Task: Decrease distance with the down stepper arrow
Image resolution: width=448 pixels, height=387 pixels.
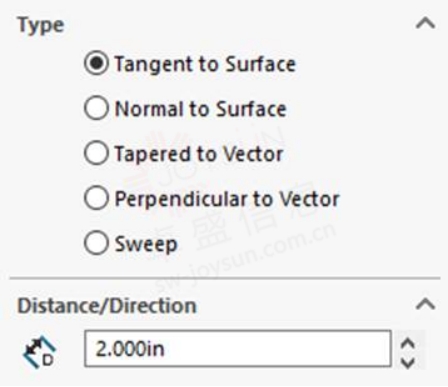Action: (408, 362)
